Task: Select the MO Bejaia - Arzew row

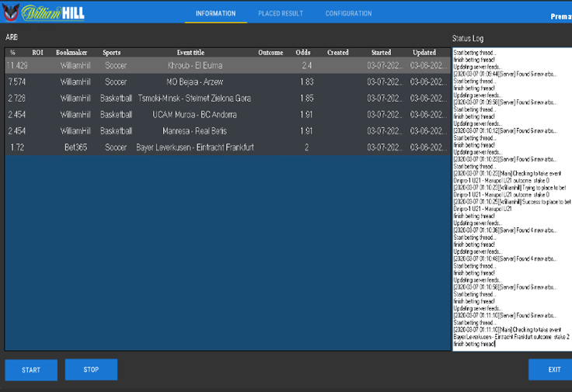Action: 228,82
